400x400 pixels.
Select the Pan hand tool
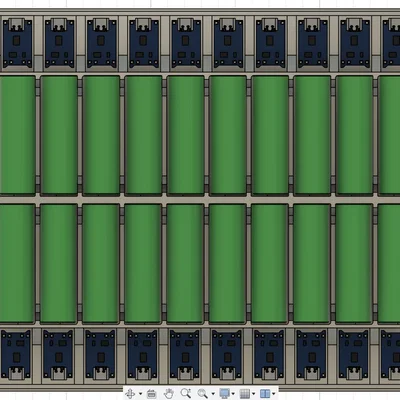pos(169,393)
